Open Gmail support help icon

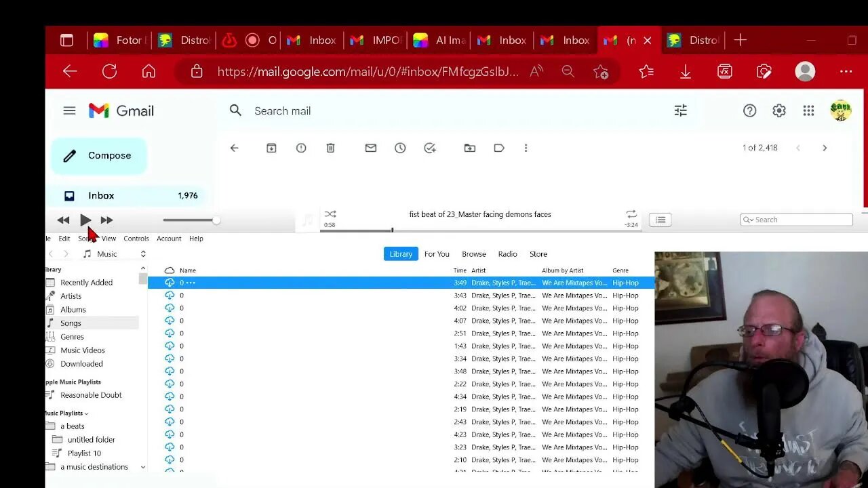click(x=749, y=110)
